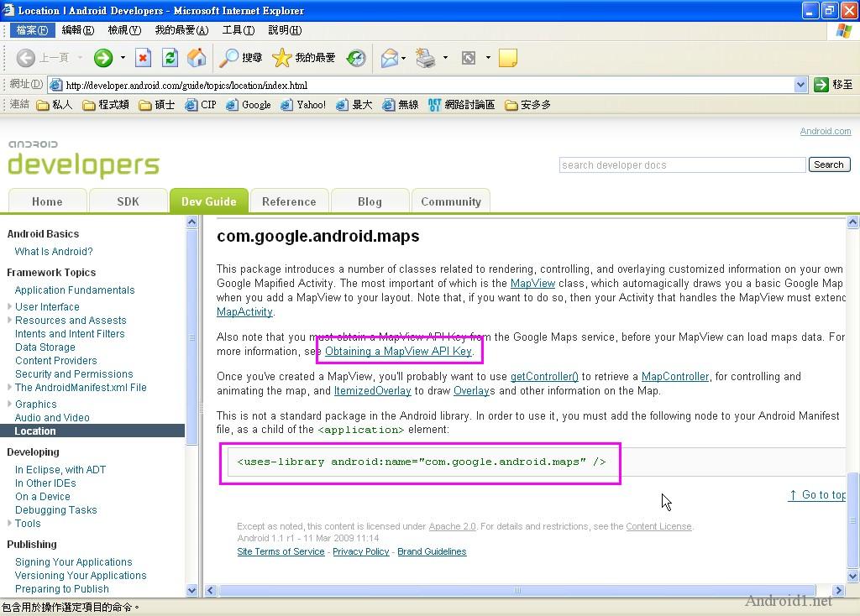Open the 工具(T) menu
The height and width of the screenshot is (616, 860).
[238, 30]
